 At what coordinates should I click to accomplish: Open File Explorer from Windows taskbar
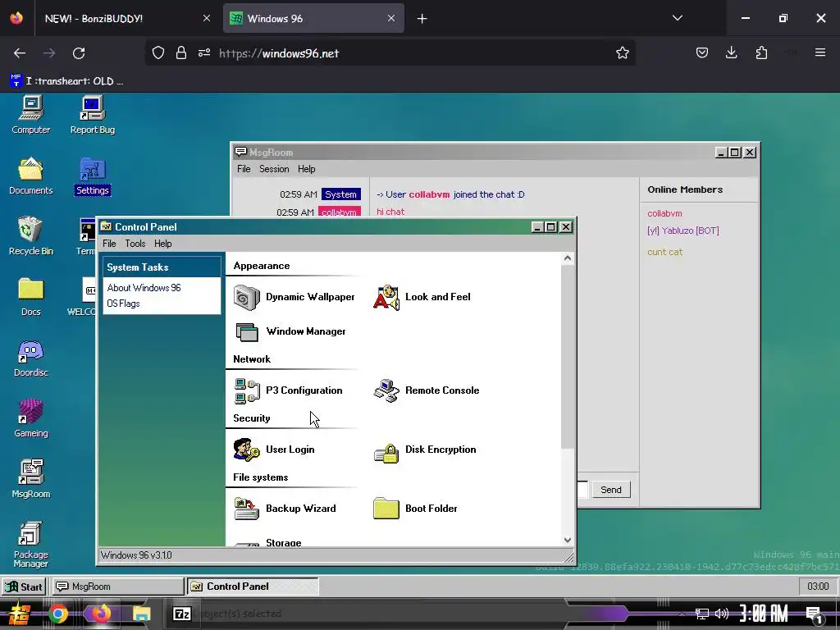point(141,614)
